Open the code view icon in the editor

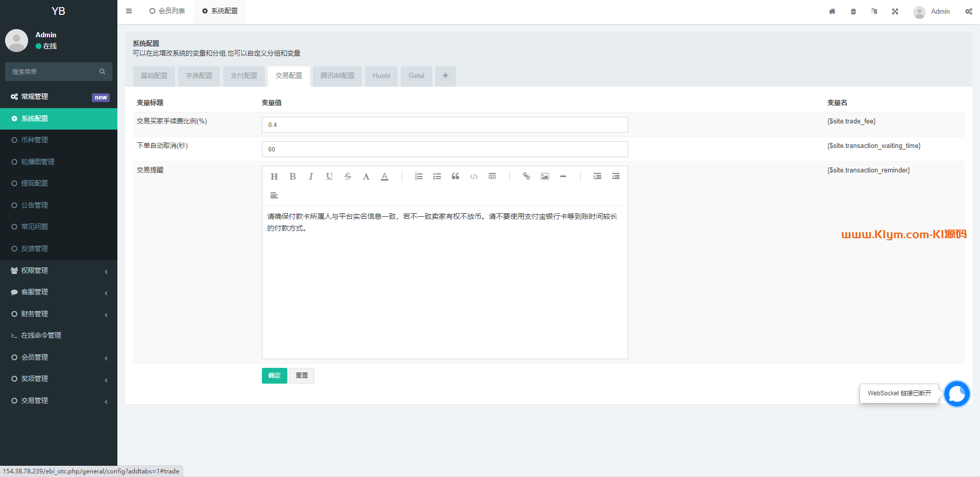pos(474,177)
